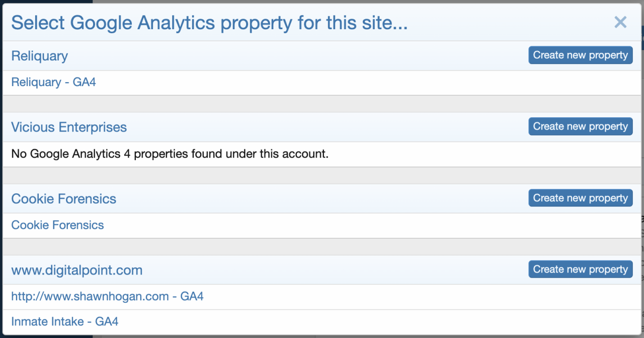Image resolution: width=644 pixels, height=338 pixels.
Task: Click gray divider above www.digitalpoint.com heading
Action: [x=322, y=247]
